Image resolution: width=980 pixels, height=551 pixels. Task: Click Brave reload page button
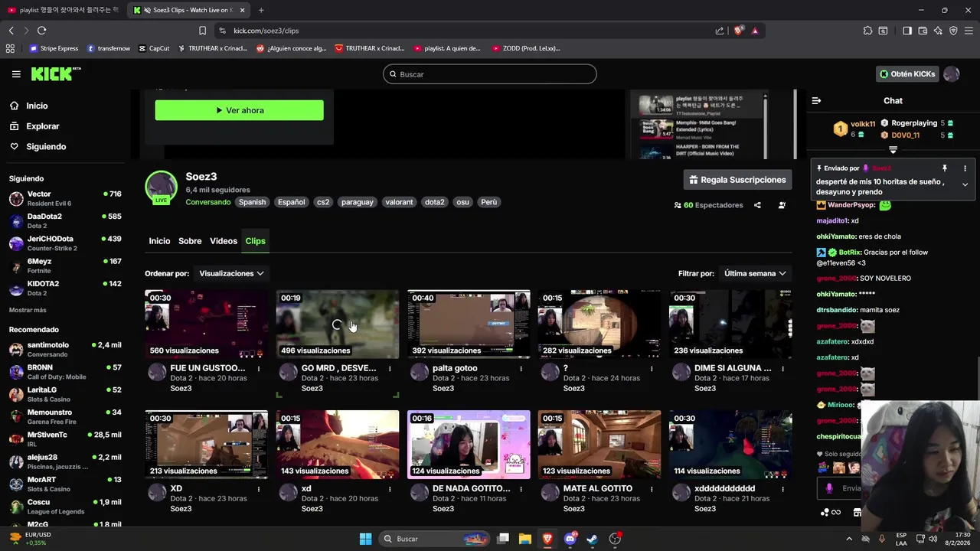pos(41,31)
